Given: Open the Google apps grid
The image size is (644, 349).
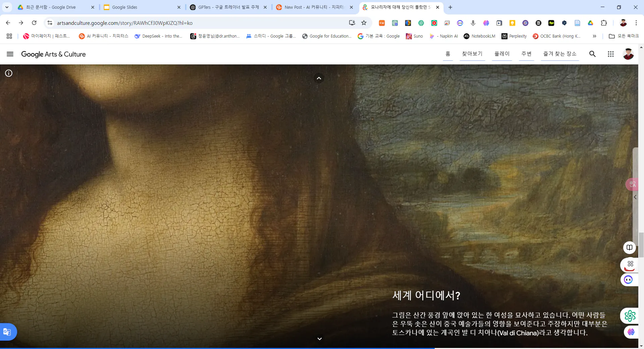Looking at the screenshot, I should (610, 54).
